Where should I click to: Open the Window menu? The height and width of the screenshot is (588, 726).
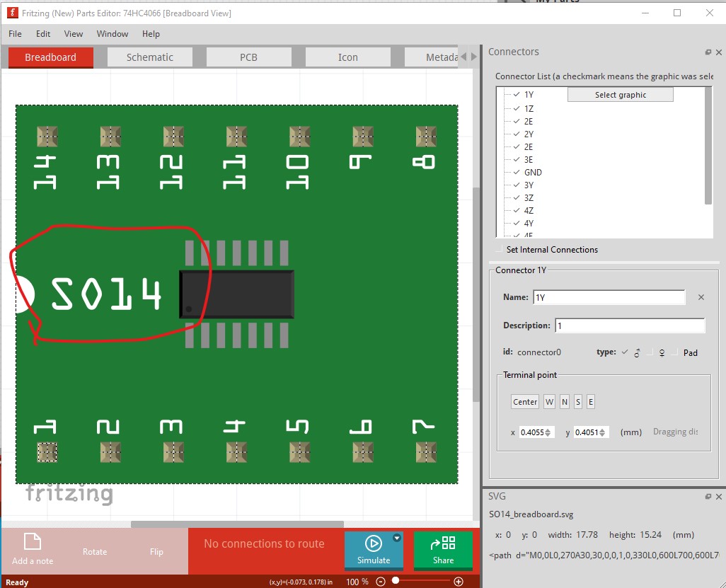pos(112,34)
